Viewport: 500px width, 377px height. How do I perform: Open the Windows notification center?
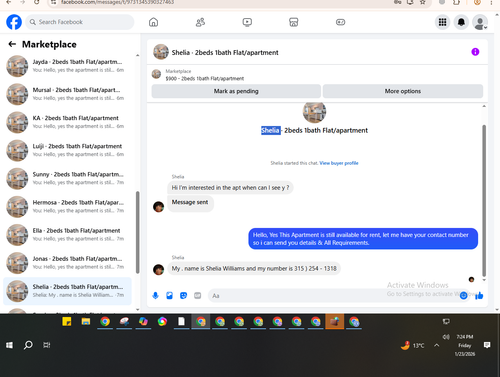[487, 345]
